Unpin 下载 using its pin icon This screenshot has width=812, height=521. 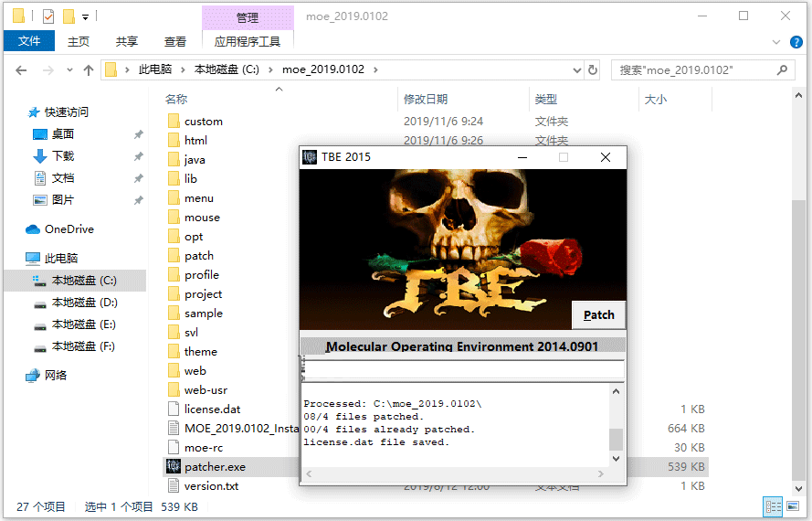138,156
